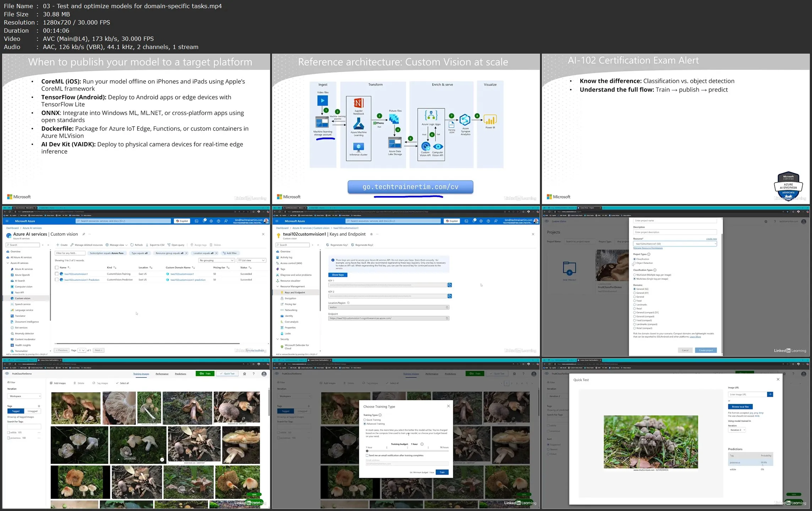Copy the Endpoint URL to clipboard
812x511 pixels.
(447, 318)
